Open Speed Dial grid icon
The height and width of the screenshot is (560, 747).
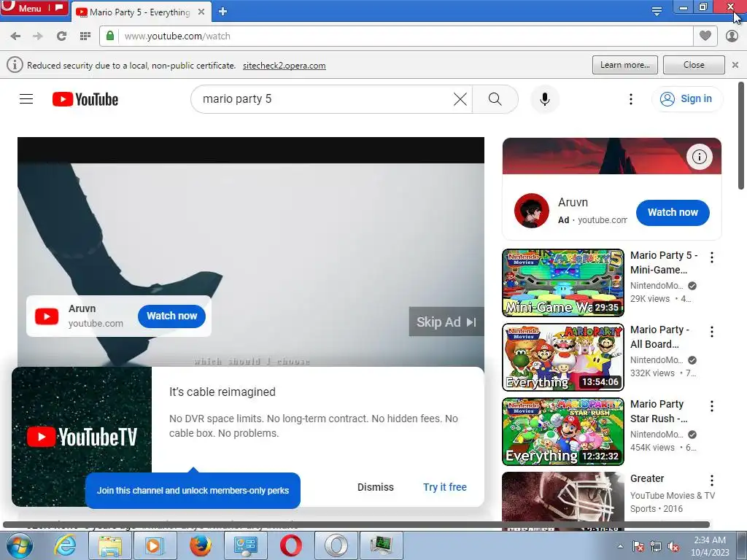(85, 36)
